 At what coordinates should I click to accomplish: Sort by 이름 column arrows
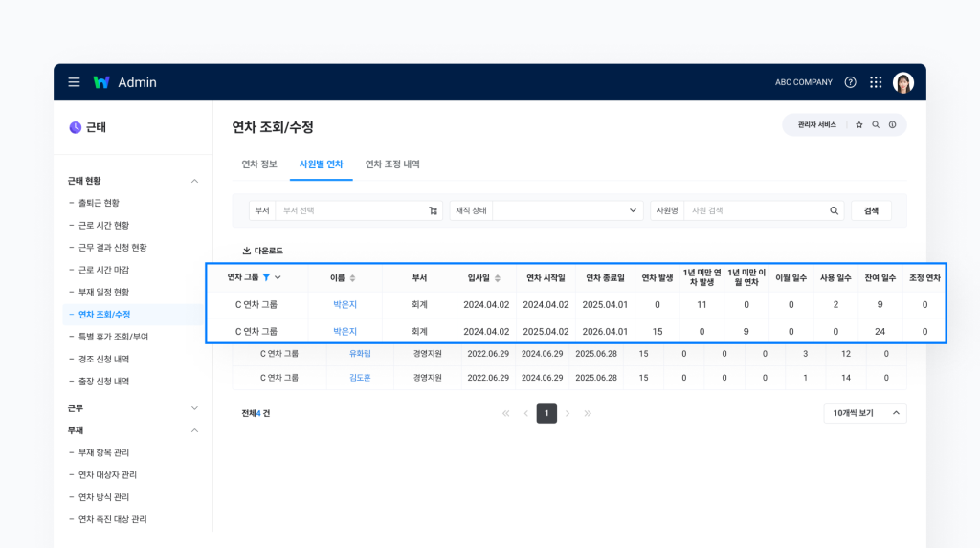[352, 278]
